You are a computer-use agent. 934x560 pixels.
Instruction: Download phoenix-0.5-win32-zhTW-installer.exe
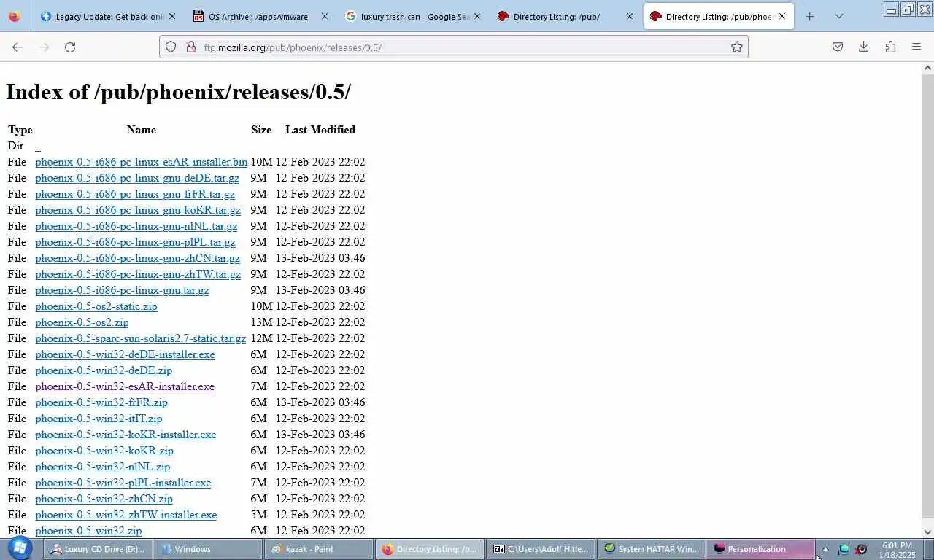click(x=126, y=515)
